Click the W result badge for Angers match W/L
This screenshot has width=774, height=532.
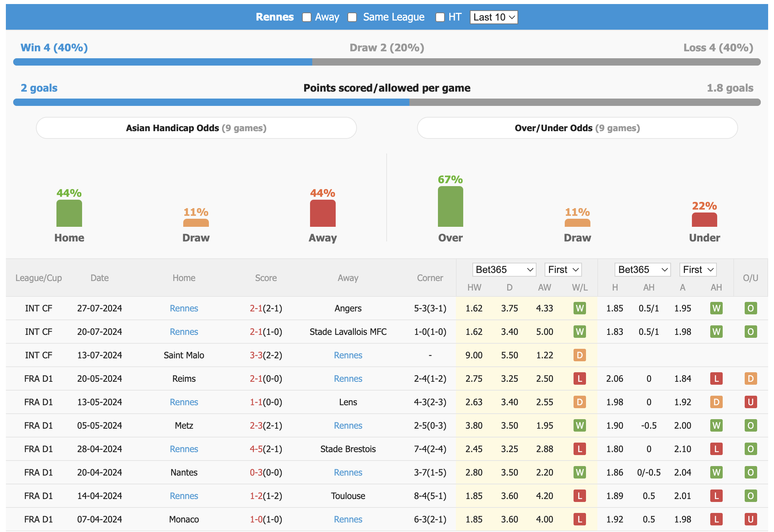tap(580, 308)
